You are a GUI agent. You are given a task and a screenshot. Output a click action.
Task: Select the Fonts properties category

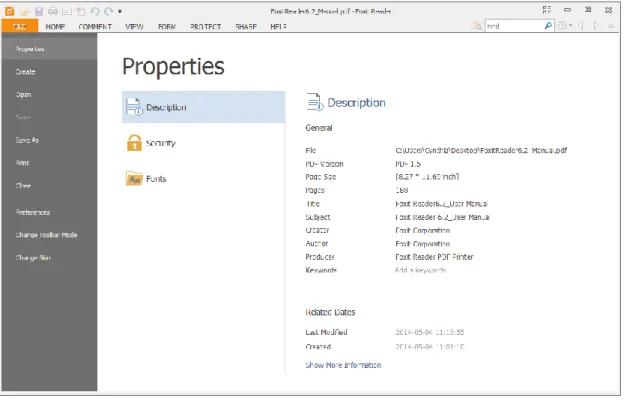click(x=203, y=178)
